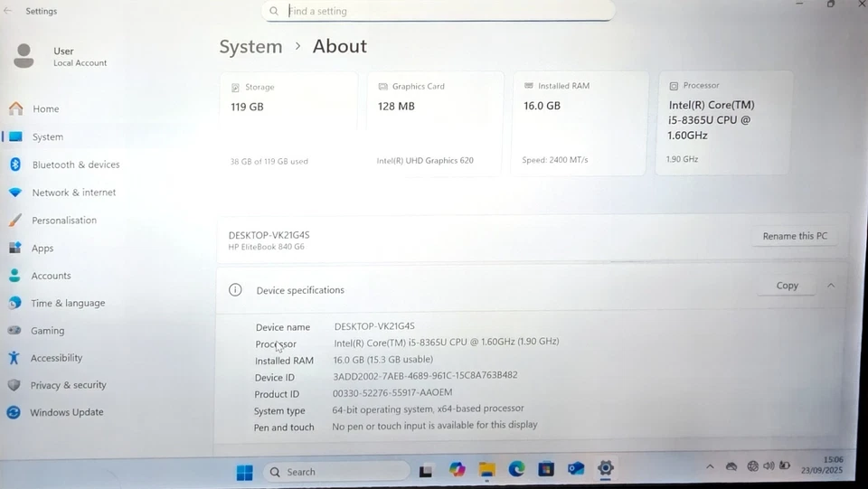Click the Accessibility figure icon
This screenshot has height=489, width=868.
pyautogui.click(x=14, y=358)
